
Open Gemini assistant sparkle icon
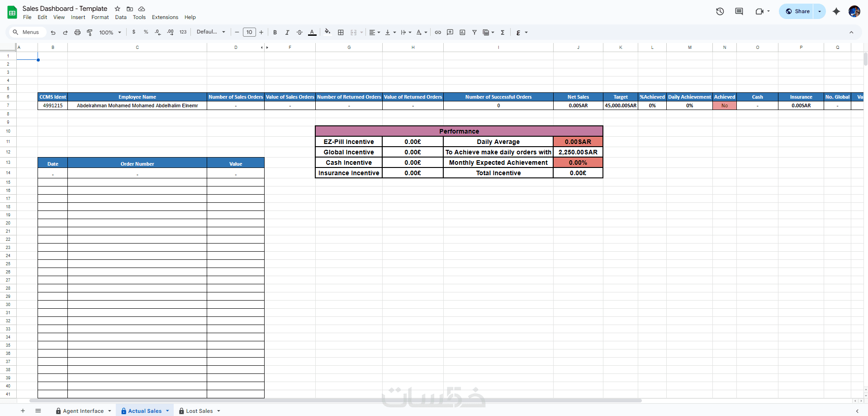[x=836, y=11]
